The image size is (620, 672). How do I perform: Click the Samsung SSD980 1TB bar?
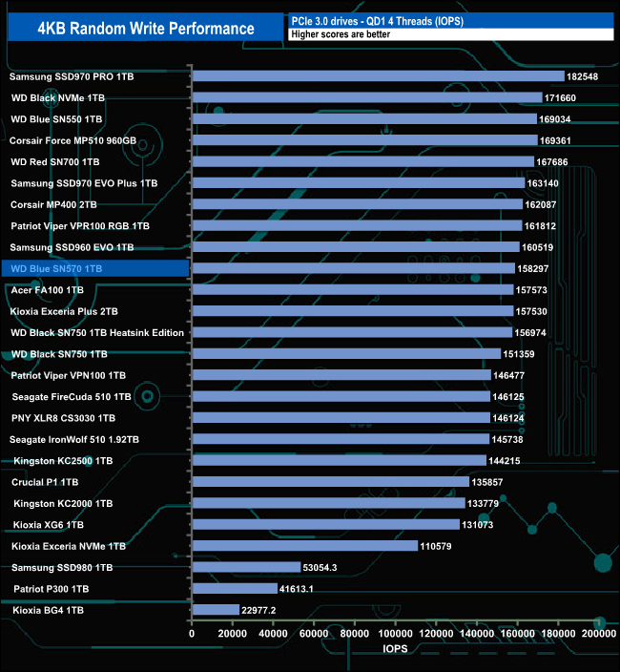(x=247, y=567)
